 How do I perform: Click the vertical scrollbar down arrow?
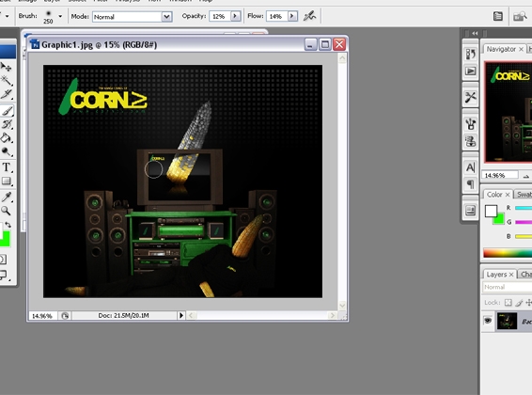coord(342,305)
